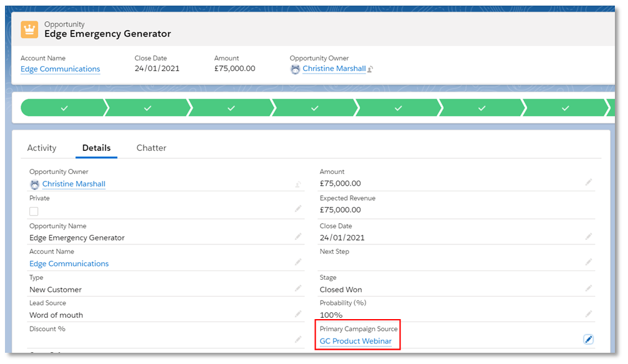Image resolution: width=628 pixels, height=364 pixels.
Task: Click the Closed Won stage value
Action: 341,290
